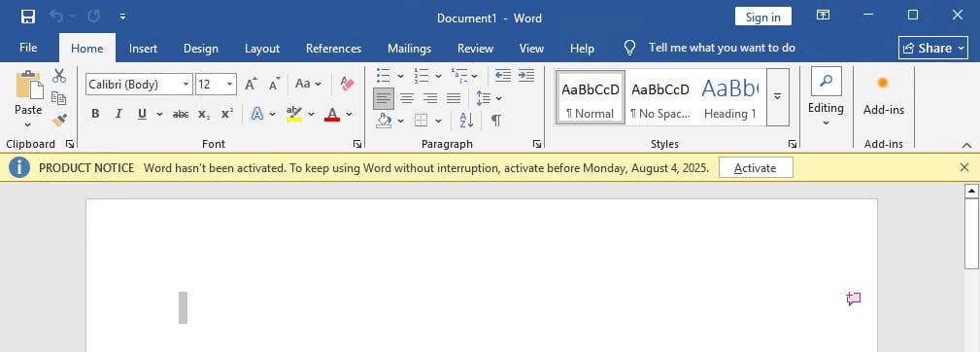Dismiss the product notice bar
This screenshot has width=980, height=352.
tap(964, 167)
